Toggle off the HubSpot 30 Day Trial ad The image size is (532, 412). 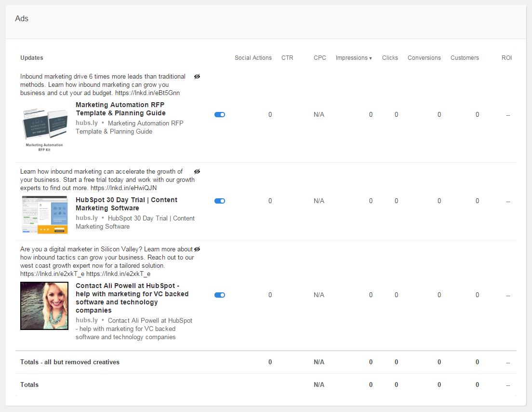(220, 201)
